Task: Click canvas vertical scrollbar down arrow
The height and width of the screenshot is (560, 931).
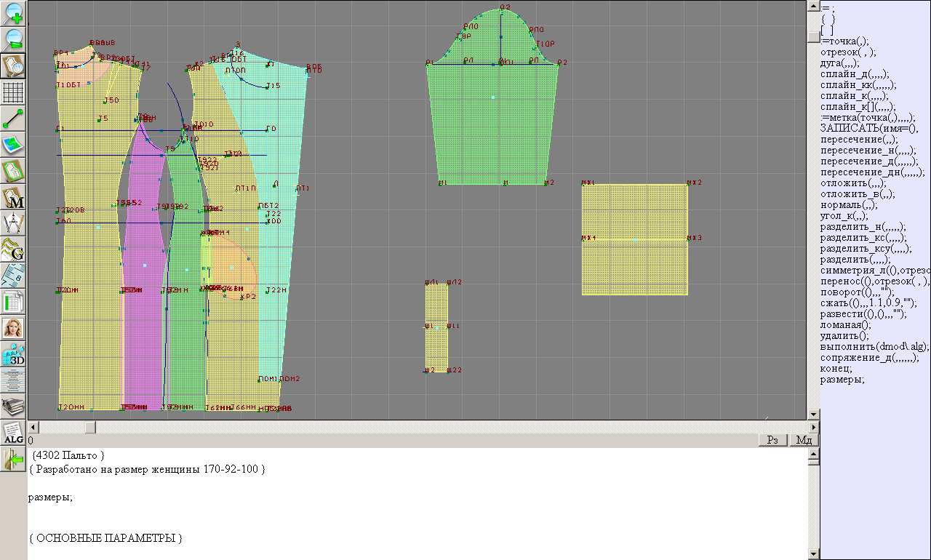Action: coord(813,415)
